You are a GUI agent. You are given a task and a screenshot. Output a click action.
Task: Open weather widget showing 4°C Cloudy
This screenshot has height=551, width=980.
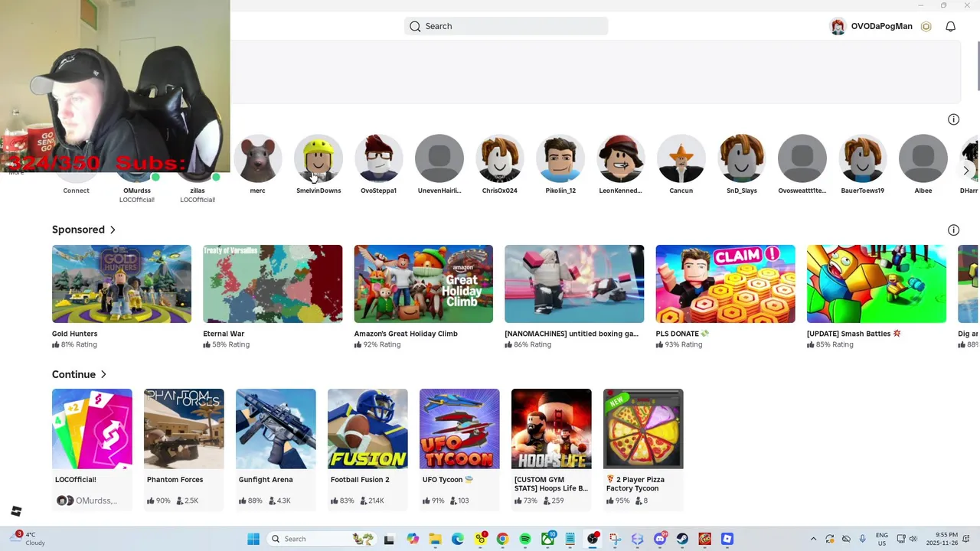pyautogui.click(x=28, y=539)
